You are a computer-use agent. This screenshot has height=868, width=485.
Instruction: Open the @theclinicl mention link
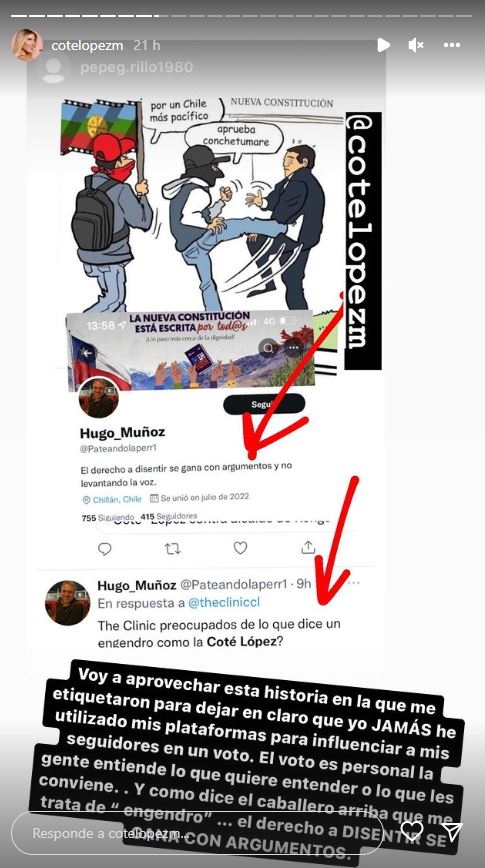pyautogui.click(x=224, y=603)
